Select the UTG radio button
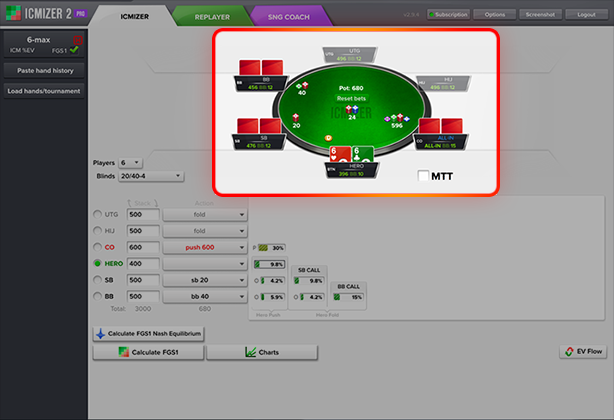614x420 pixels. tap(98, 214)
